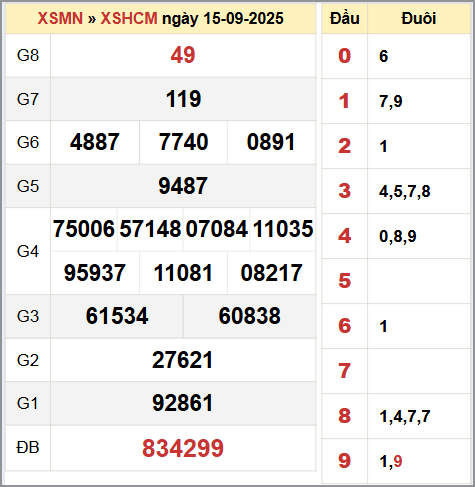This screenshot has width=475, height=487.
Task: Click the G6 number 4887
Action: [x=95, y=142]
